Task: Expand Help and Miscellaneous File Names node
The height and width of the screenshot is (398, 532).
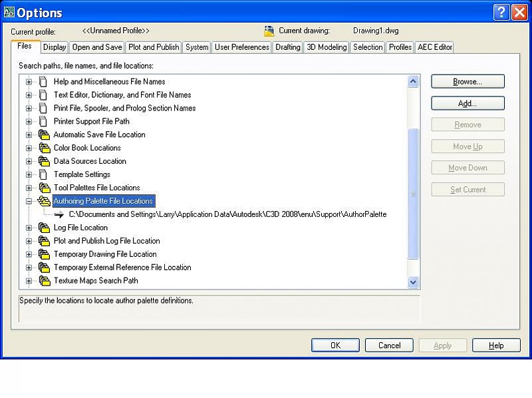Action: pyautogui.click(x=29, y=82)
